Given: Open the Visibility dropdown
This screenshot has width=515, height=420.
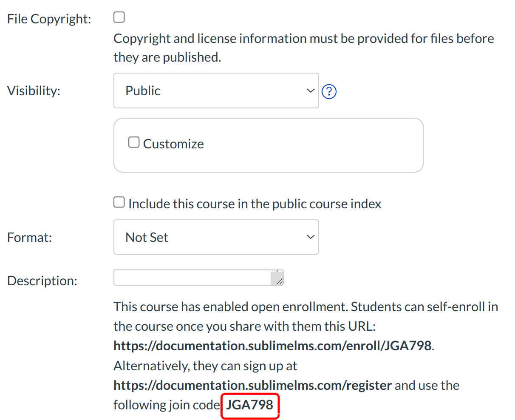Looking at the screenshot, I should 216,91.
